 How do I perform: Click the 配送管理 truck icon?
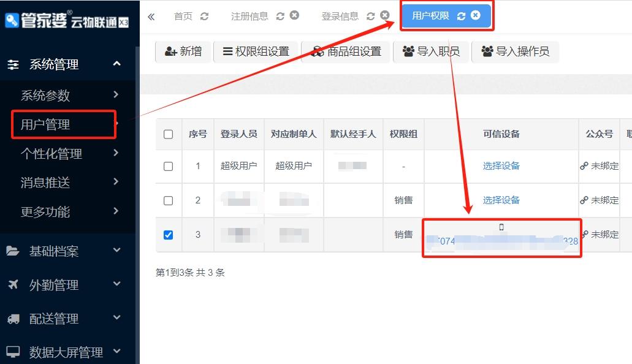(13, 319)
